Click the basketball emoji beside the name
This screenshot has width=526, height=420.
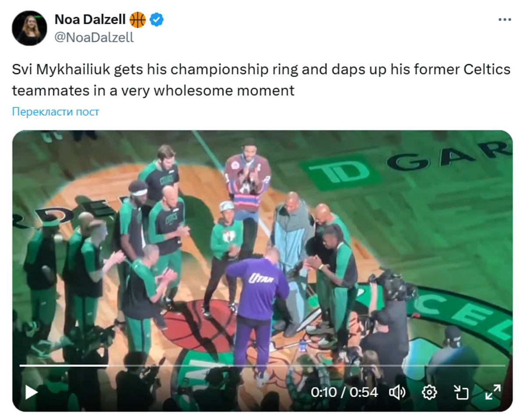pos(138,20)
